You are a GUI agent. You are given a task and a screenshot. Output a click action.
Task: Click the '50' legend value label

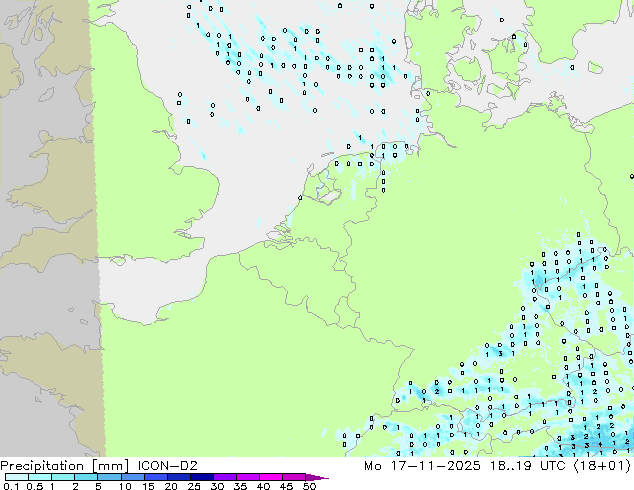click(309, 486)
